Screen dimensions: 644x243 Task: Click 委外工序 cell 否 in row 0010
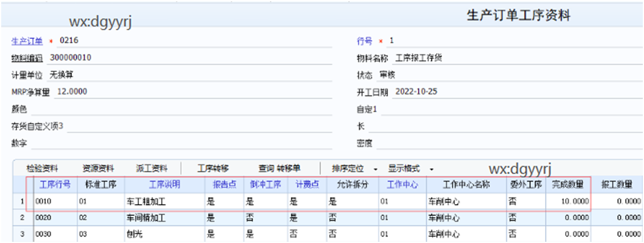tap(526, 202)
